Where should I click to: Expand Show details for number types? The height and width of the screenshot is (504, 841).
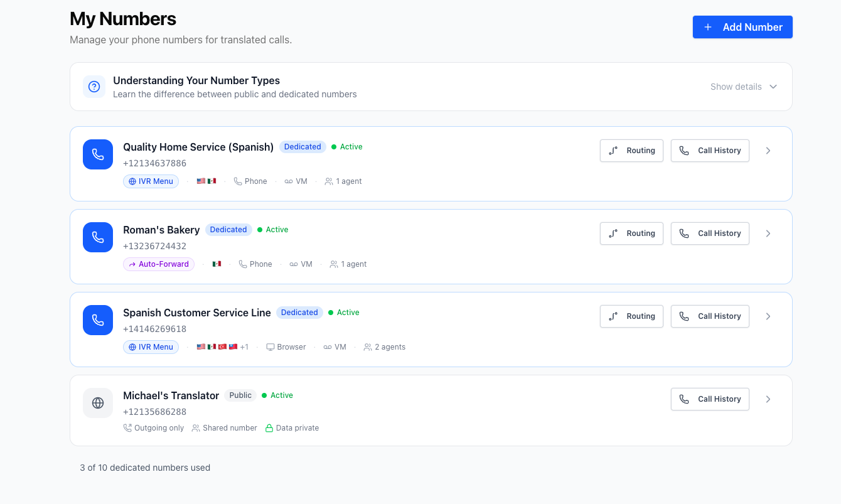tap(744, 87)
